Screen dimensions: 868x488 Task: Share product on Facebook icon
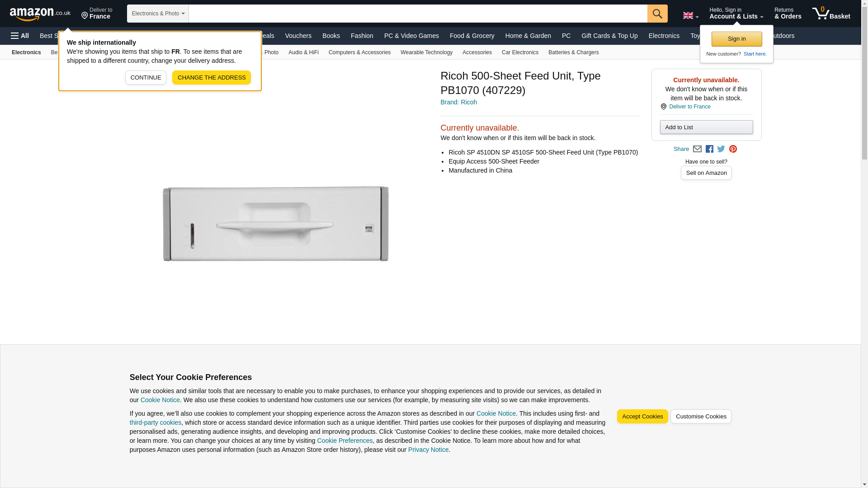click(709, 149)
